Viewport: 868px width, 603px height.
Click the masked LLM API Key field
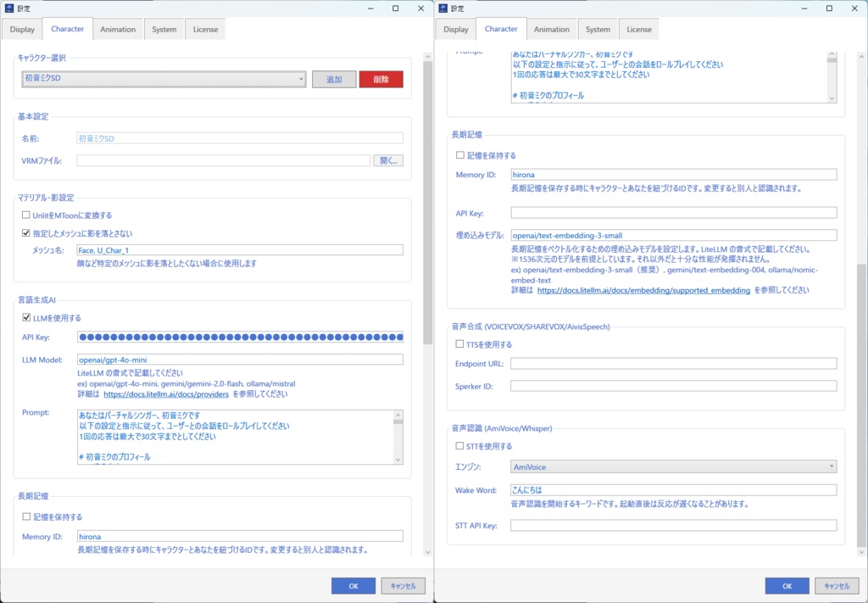point(240,337)
